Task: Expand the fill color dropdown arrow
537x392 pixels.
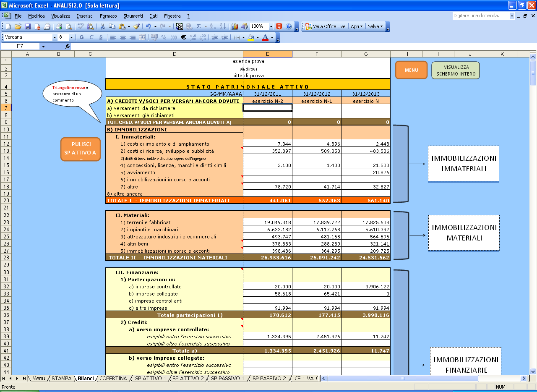Action: [x=258, y=37]
